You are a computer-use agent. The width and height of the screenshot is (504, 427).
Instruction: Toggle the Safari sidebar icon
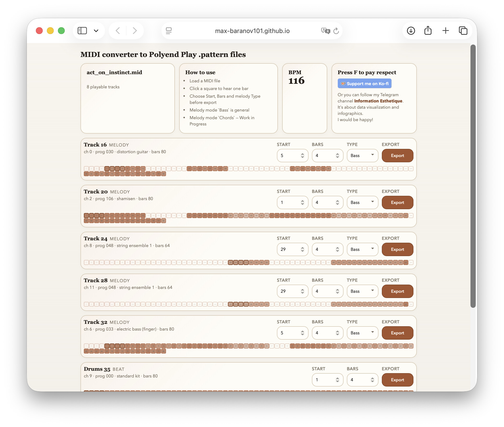coord(82,31)
